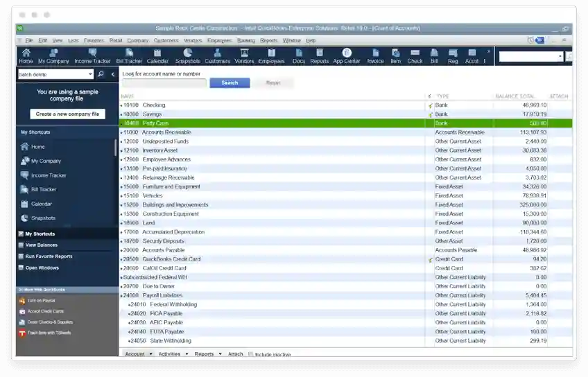Open the Customers center icon
Viewport: 588px width, 377px height.
[218, 56]
